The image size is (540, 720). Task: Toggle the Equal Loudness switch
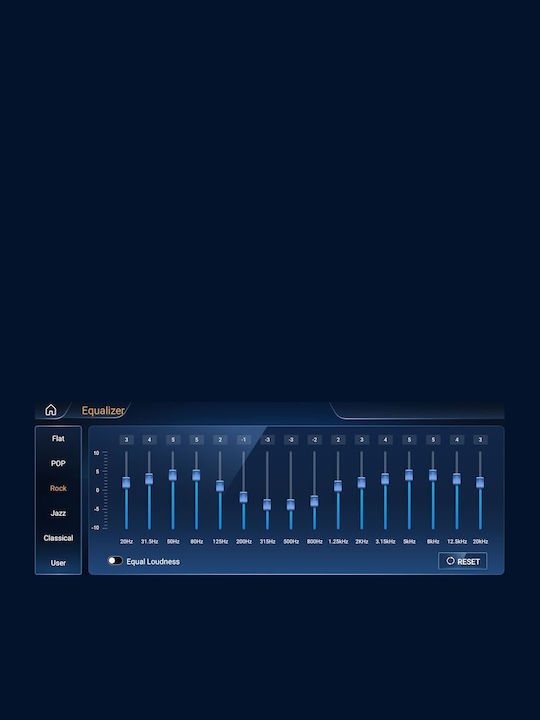pyautogui.click(x=115, y=561)
